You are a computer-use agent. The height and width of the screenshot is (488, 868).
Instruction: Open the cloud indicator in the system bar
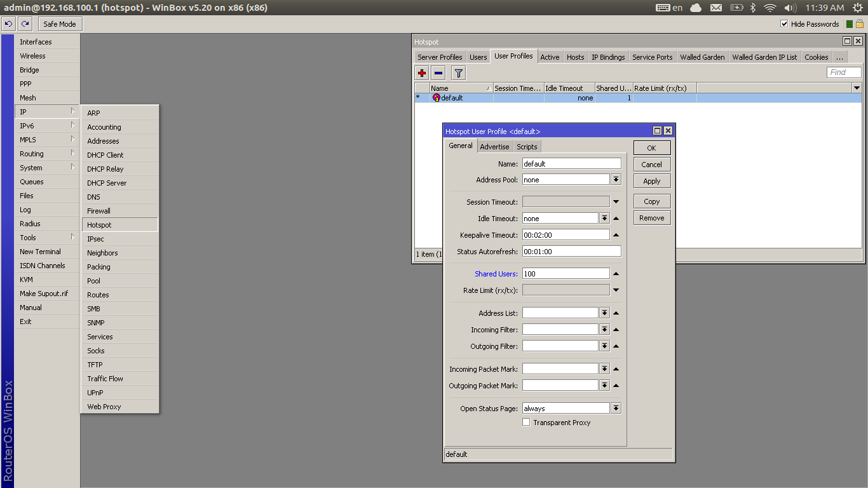(695, 8)
